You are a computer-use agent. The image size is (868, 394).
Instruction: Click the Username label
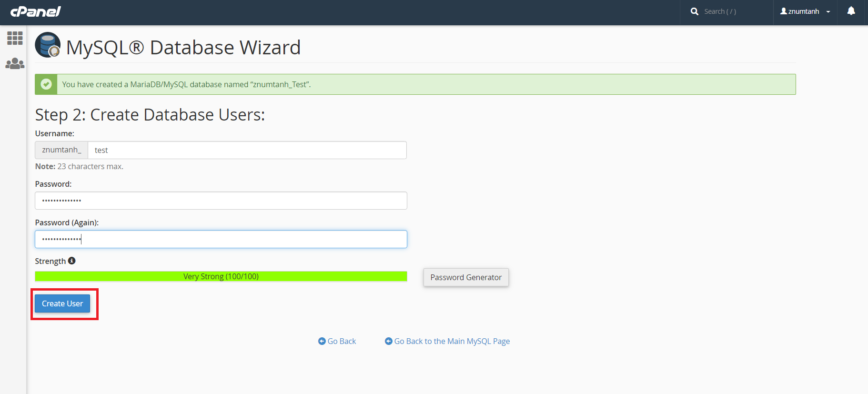(55, 133)
